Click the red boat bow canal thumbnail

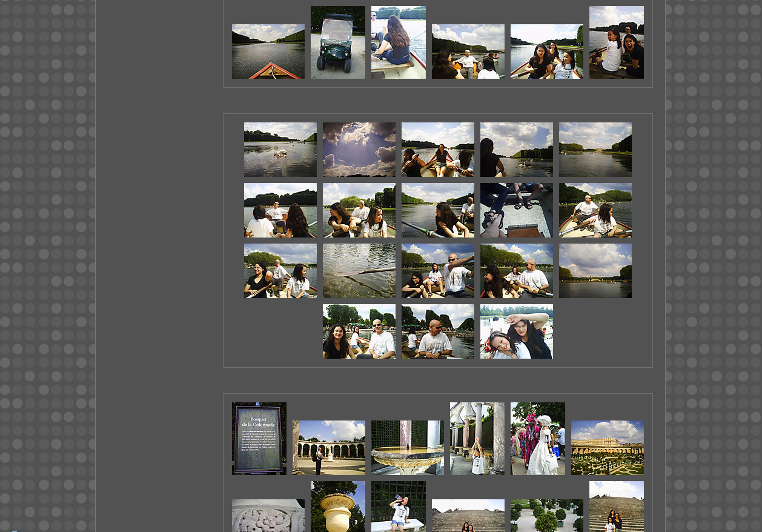[268, 52]
